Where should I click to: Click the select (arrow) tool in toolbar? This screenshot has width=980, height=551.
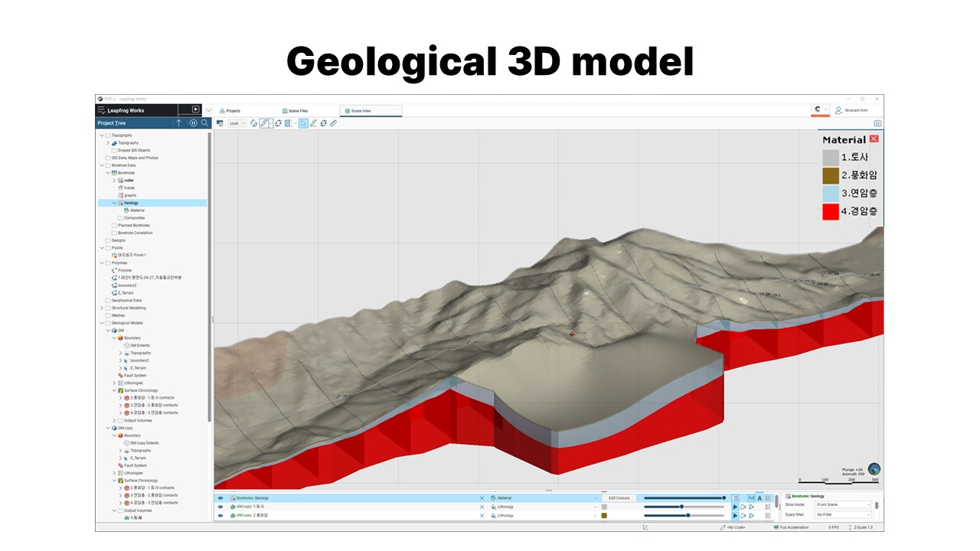coord(303,123)
